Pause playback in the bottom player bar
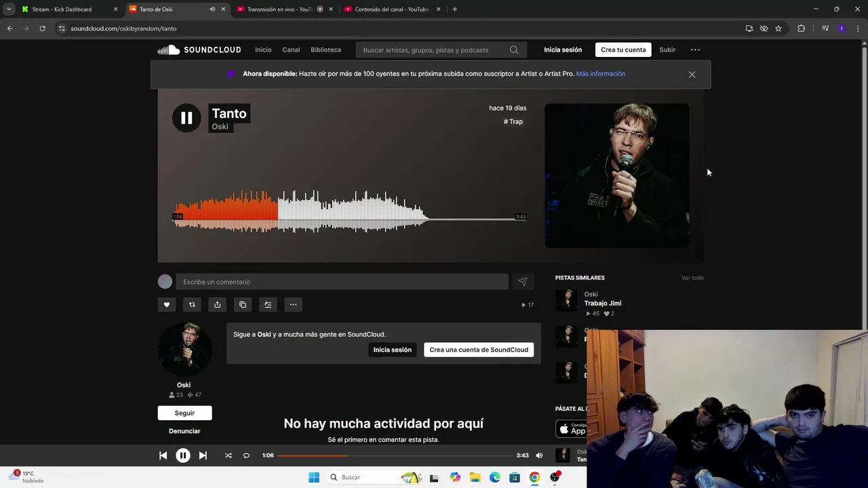Image resolution: width=868 pixels, height=488 pixels. coord(183,455)
